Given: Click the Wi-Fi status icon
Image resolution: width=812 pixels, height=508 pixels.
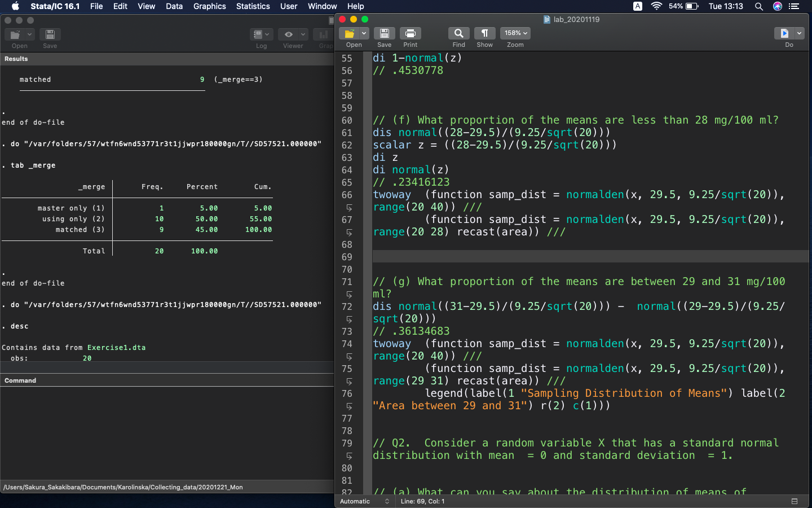Looking at the screenshot, I should 656,6.
